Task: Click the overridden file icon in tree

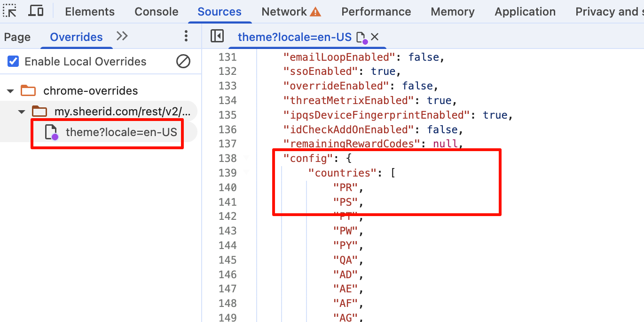Action: pos(51,132)
